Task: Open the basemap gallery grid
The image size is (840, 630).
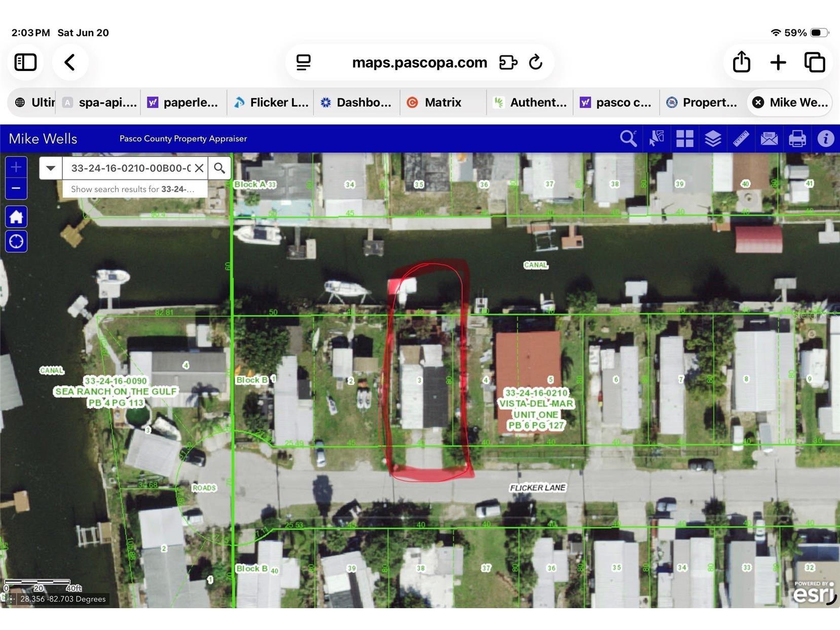Action: pyautogui.click(x=684, y=138)
